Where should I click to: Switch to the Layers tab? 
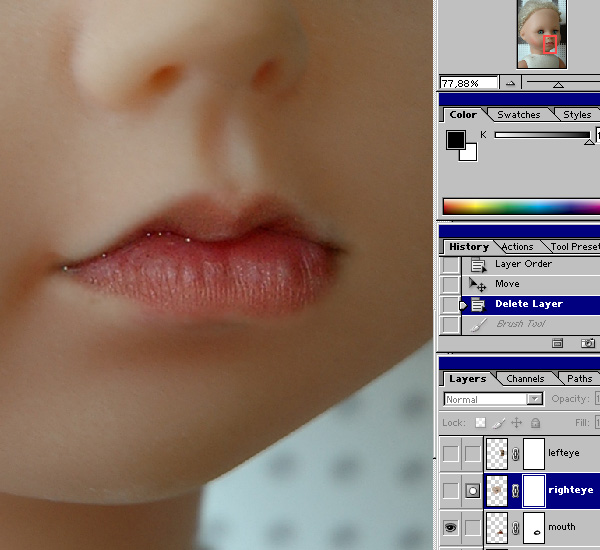point(468,379)
